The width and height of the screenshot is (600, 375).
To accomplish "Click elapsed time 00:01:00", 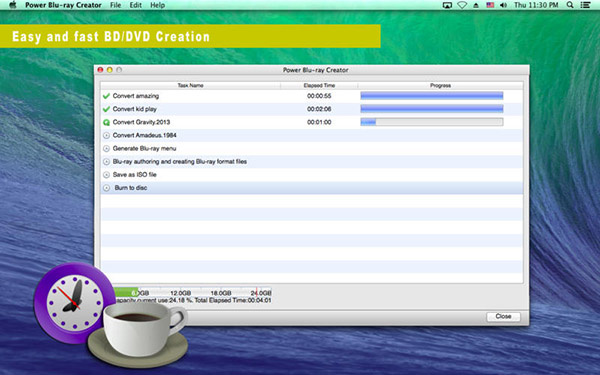I will [x=319, y=122].
